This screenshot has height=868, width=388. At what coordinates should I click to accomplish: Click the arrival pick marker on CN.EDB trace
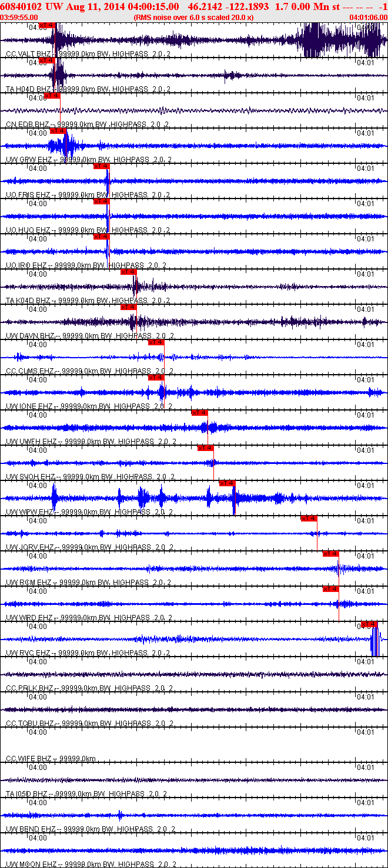pos(52,96)
